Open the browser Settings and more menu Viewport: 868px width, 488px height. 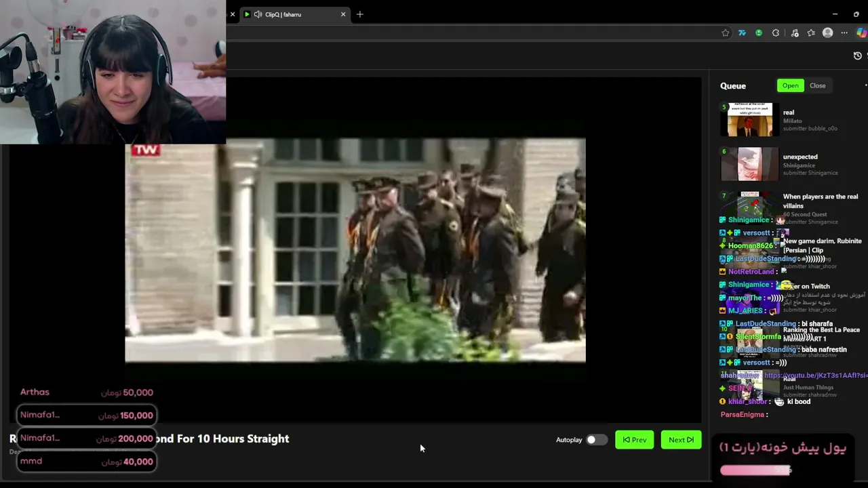tap(844, 33)
